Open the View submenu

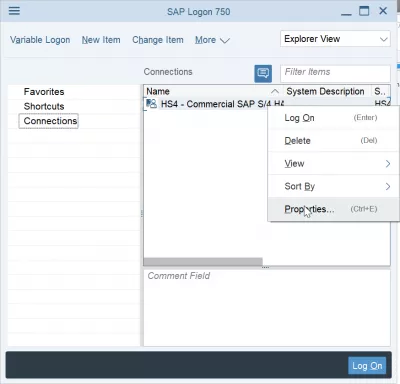coord(333,164)
